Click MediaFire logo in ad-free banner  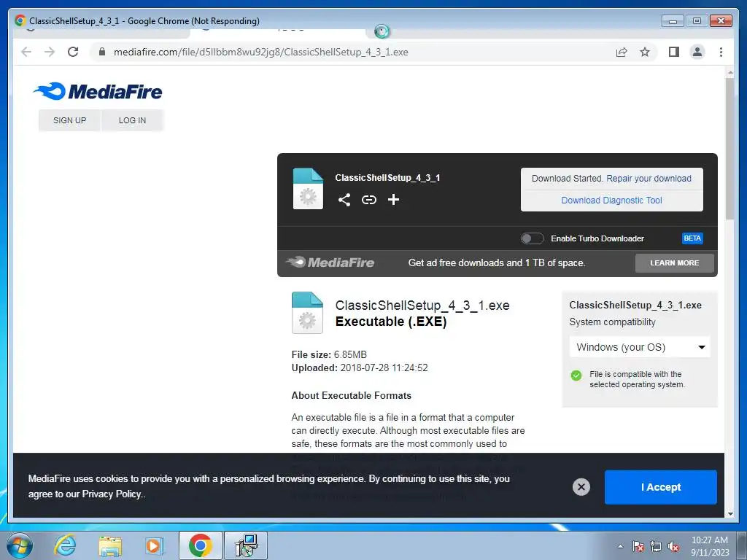(330, 262)
